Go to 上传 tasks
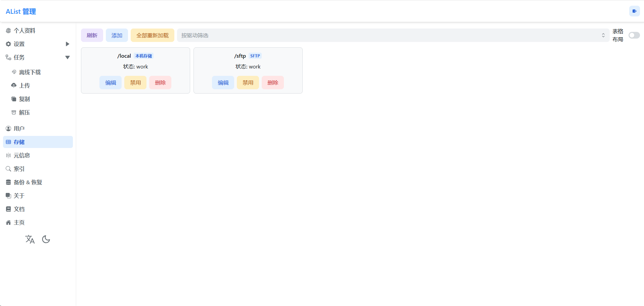 point(41,86)
